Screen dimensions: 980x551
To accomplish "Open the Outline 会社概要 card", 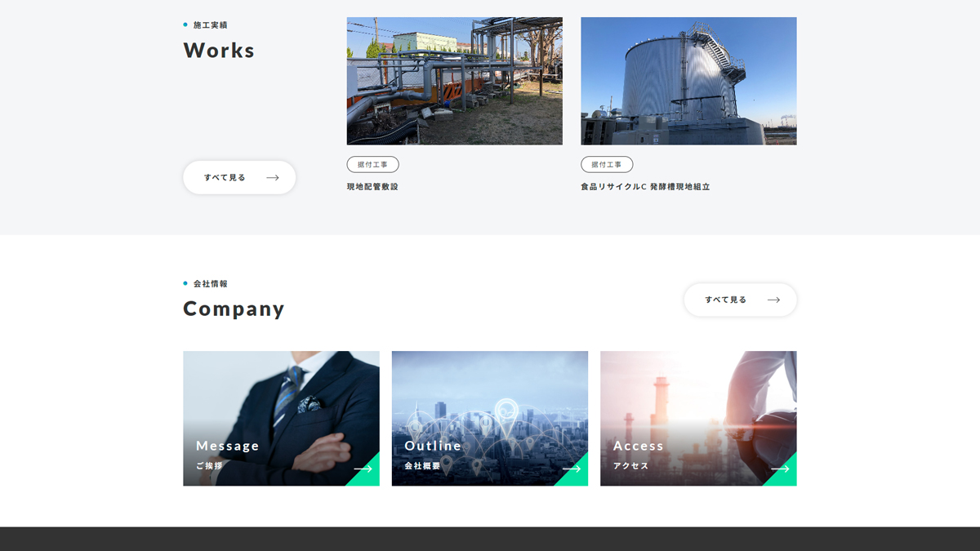I will pos(490,419).
